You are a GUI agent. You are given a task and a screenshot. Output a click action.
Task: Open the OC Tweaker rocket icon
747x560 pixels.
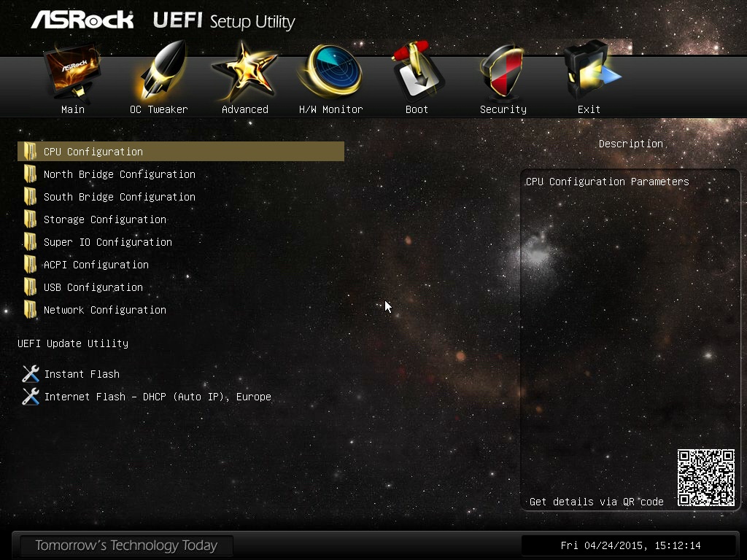tap(162, 70)
